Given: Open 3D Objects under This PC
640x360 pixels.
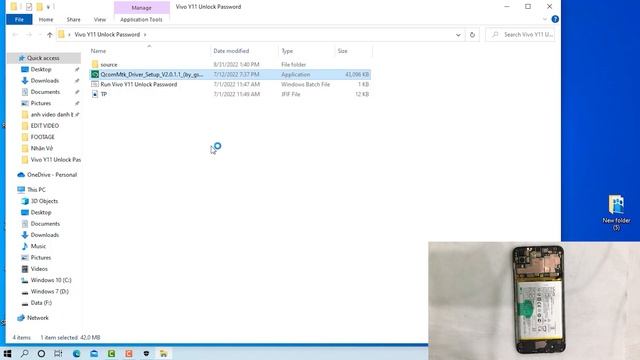Looking at the screenshot, I should pyautogui.click(x=44, y=201).
